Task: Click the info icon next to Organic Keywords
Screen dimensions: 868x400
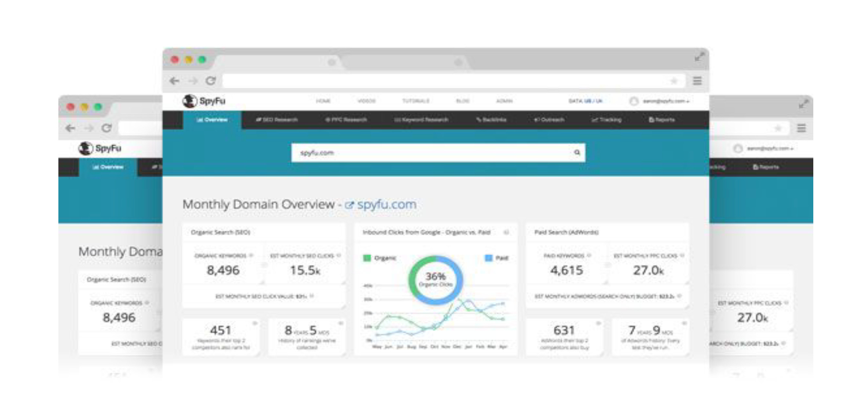Action: coord(251,255)
